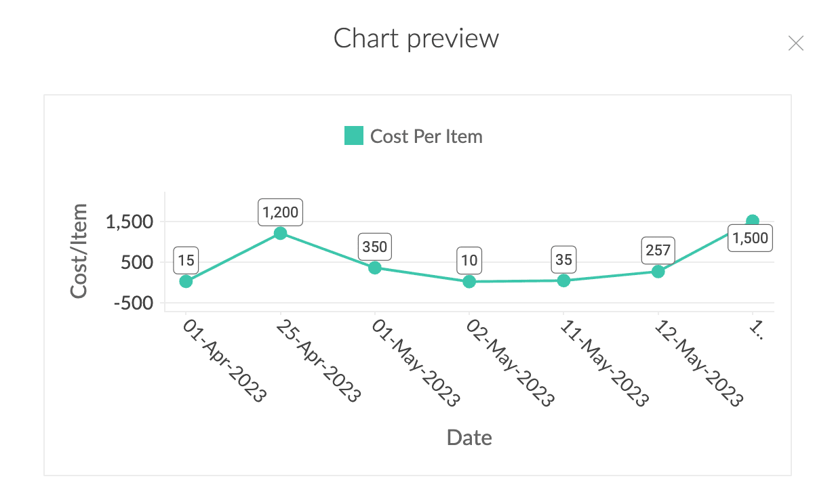Click the -500 y-axis tick label
834x504 pixels.
tap(132, 303)
